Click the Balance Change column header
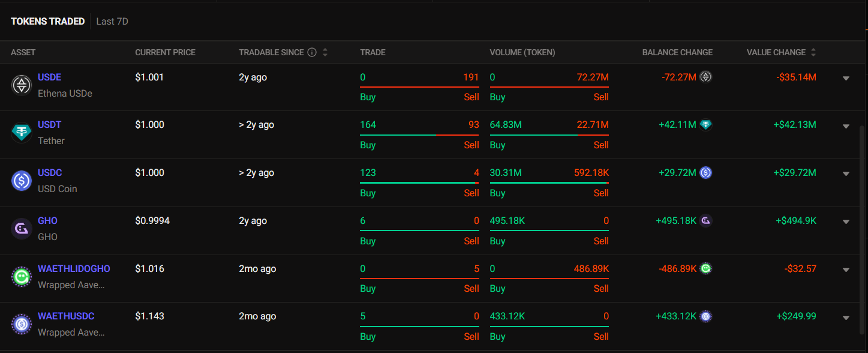This screenshot has height=353, width=868. click(677, 52)
